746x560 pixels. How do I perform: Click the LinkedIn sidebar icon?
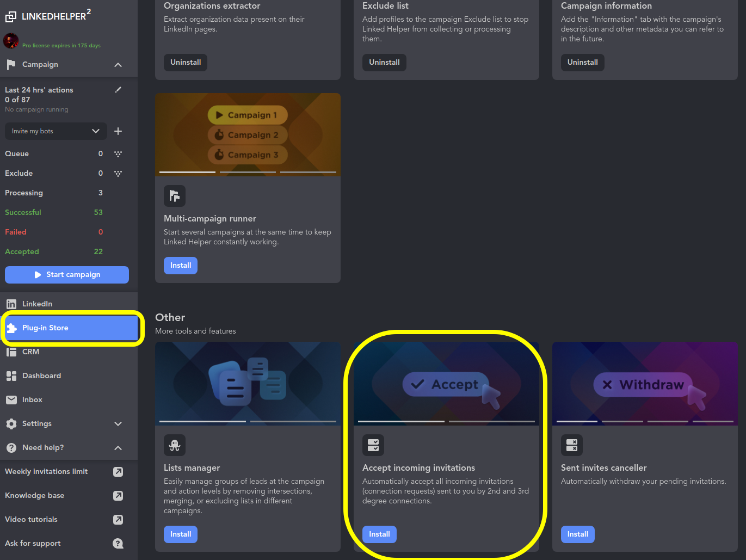11,304
